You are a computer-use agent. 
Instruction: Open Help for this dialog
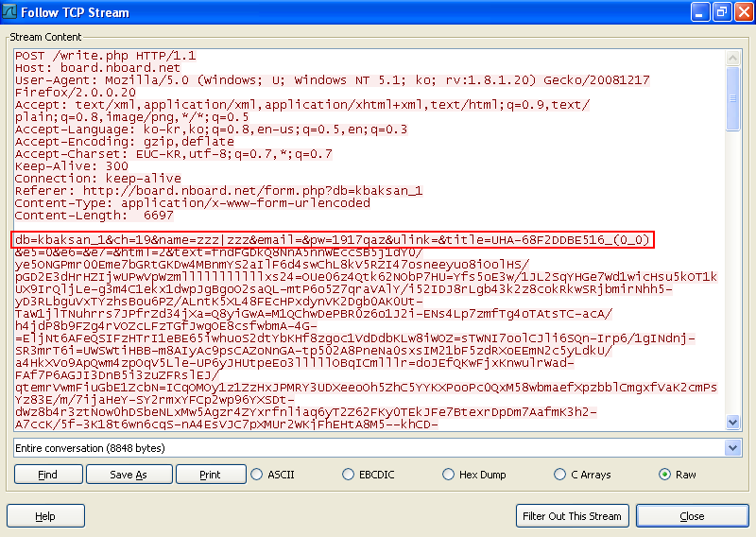[45, 516]
